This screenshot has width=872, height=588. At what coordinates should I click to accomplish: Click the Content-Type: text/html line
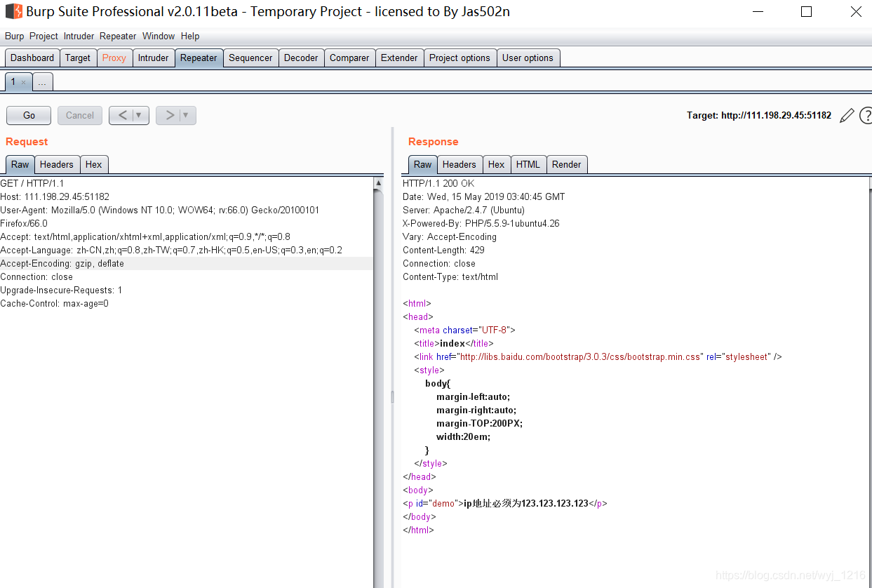point(450,276)
